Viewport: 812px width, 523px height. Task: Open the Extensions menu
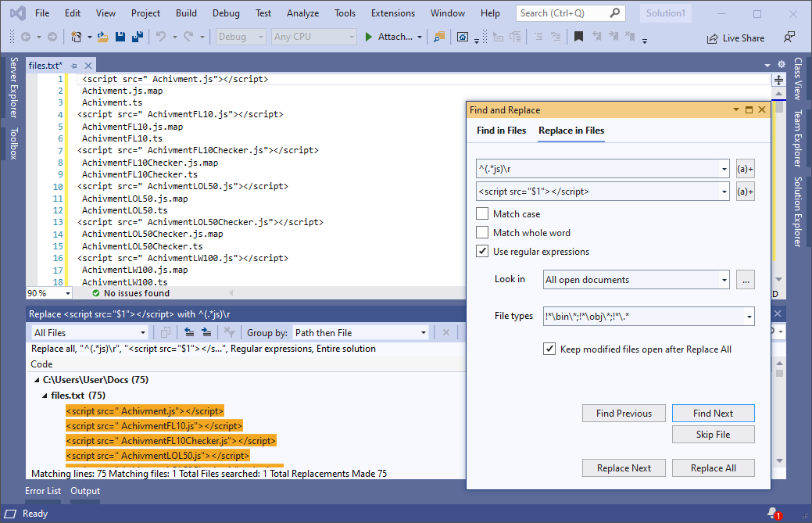point(393,13)
